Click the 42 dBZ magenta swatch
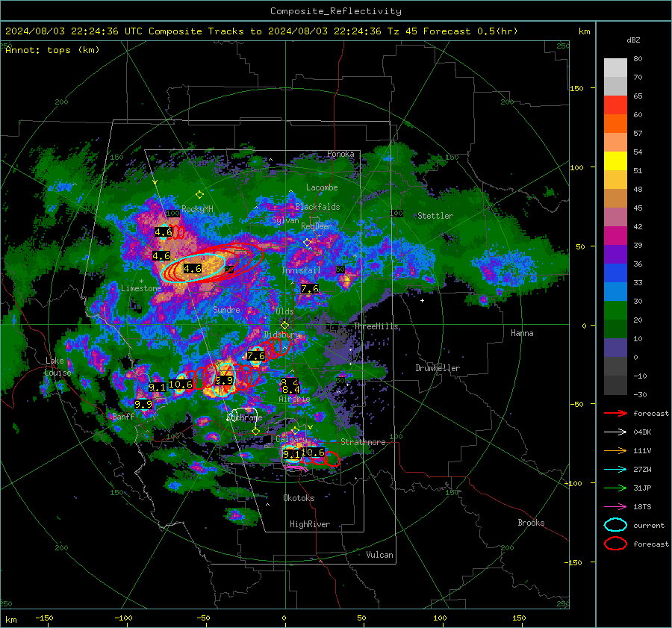The height and width of the screenshot is (628, 672). (615, 235)
